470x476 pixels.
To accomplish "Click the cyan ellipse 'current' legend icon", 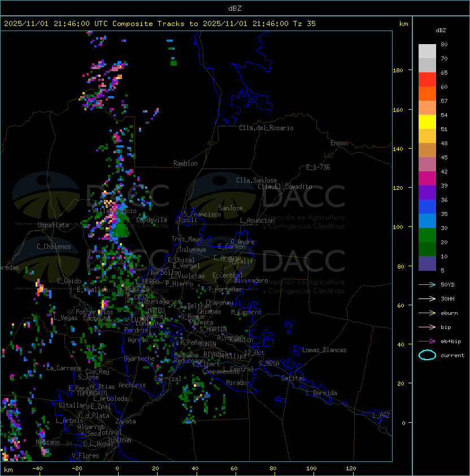I will (427, 355).
